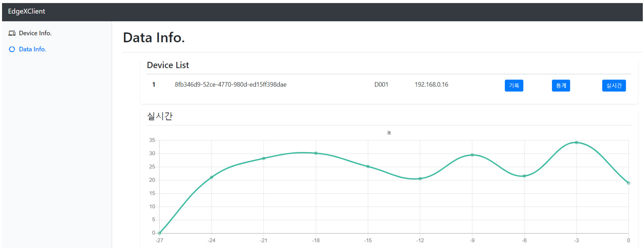This screenshot has height=252, width=644.
Task: Click the chart data point at -6
Action: click(524, 176)
